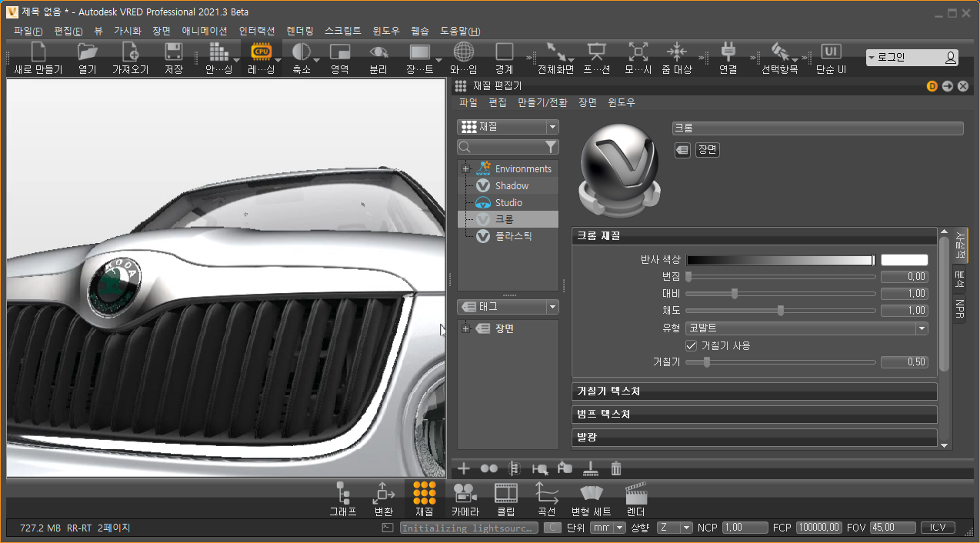Toggle the C button beside status message
Viewport: 980px width, 543px height.
click(552, 528)
